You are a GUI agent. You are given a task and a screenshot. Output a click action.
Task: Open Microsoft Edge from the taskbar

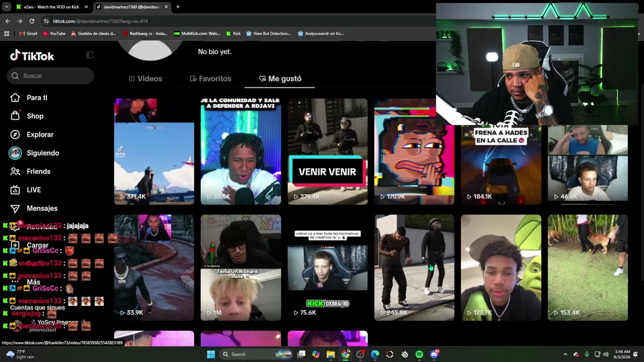(375, 354)
